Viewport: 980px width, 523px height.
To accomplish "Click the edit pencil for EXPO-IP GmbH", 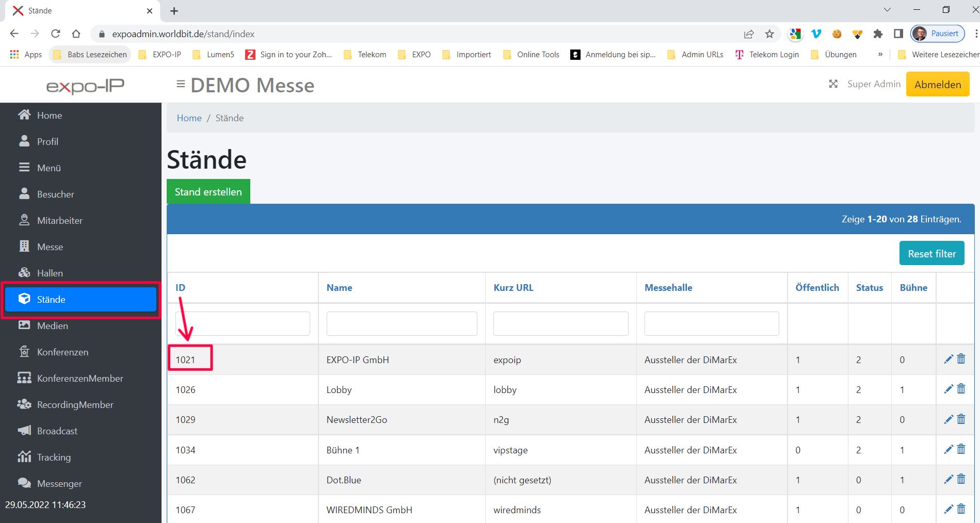I will pos(948,359).
